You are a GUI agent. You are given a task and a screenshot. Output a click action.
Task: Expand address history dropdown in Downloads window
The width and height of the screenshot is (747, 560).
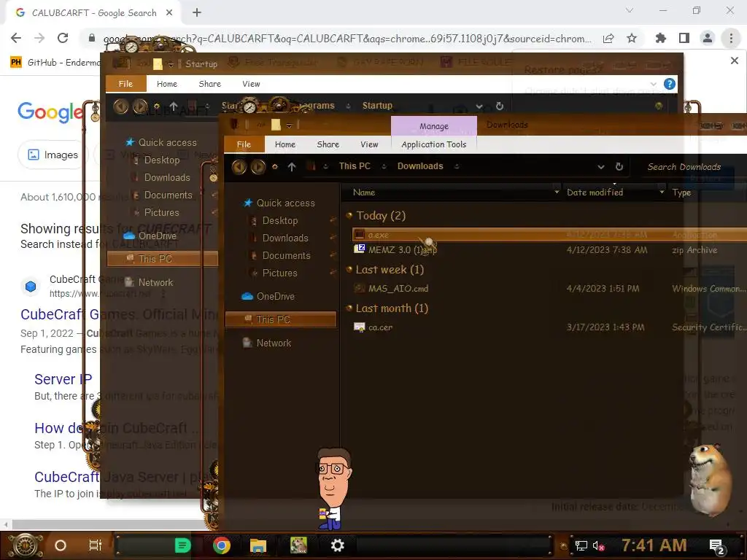click(x=601, y=167)
